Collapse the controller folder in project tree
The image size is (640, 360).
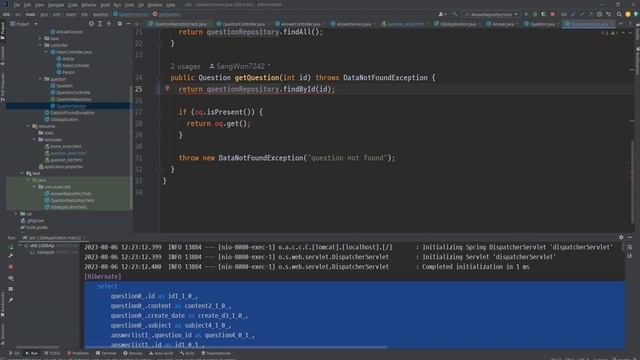(41, 45)
